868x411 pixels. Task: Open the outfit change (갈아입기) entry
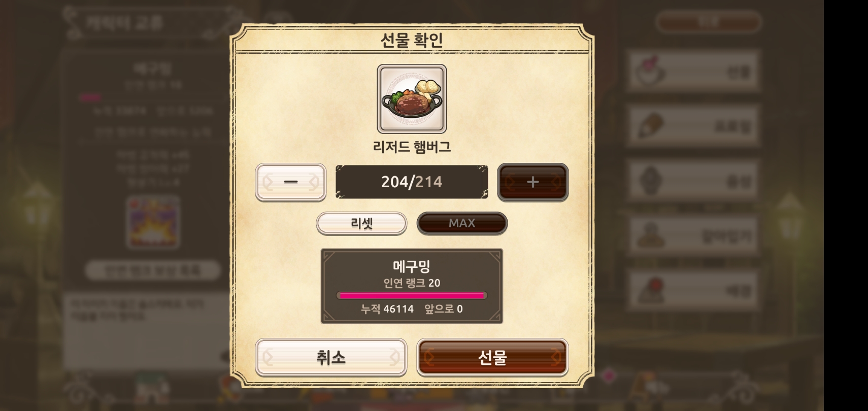(693, 235)
